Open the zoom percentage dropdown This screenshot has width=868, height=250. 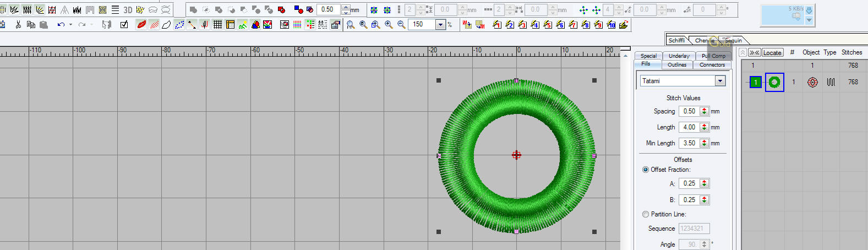coord(440,25)
